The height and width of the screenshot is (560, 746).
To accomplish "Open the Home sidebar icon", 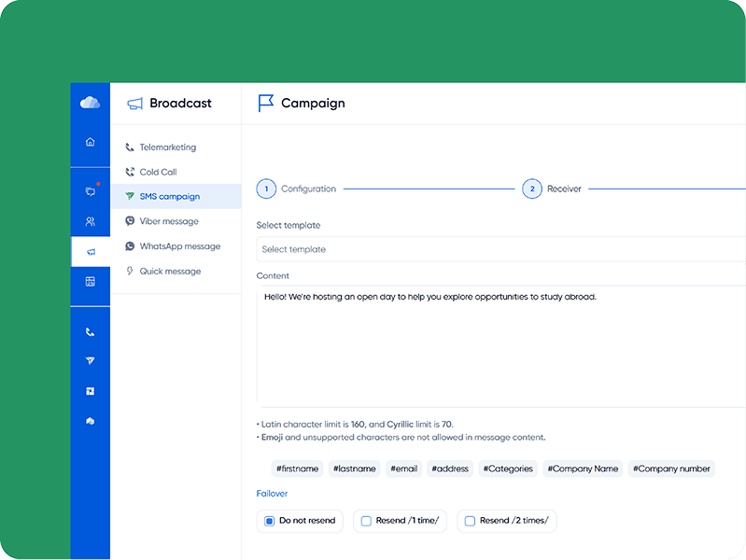I will pyautogui.click(x=90, y=142).
